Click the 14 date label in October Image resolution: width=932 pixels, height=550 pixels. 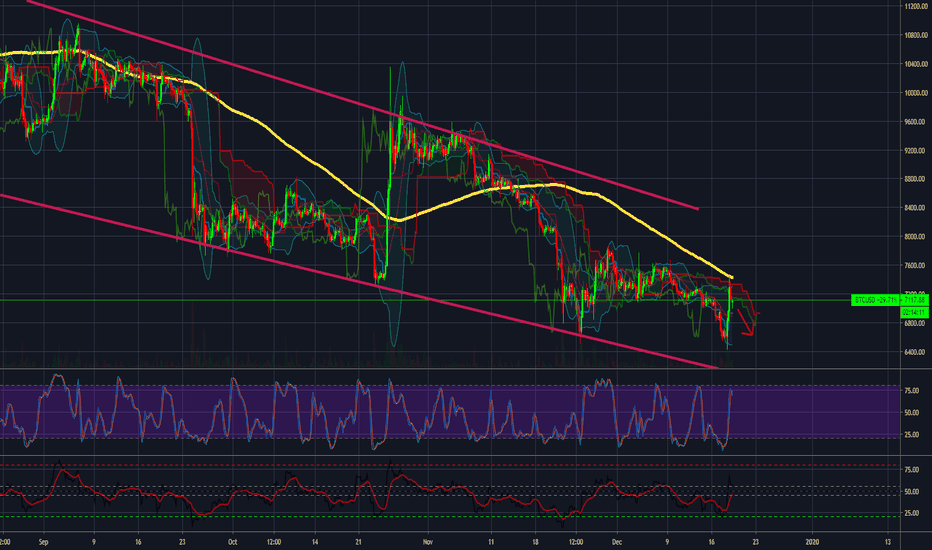(315, 542)
